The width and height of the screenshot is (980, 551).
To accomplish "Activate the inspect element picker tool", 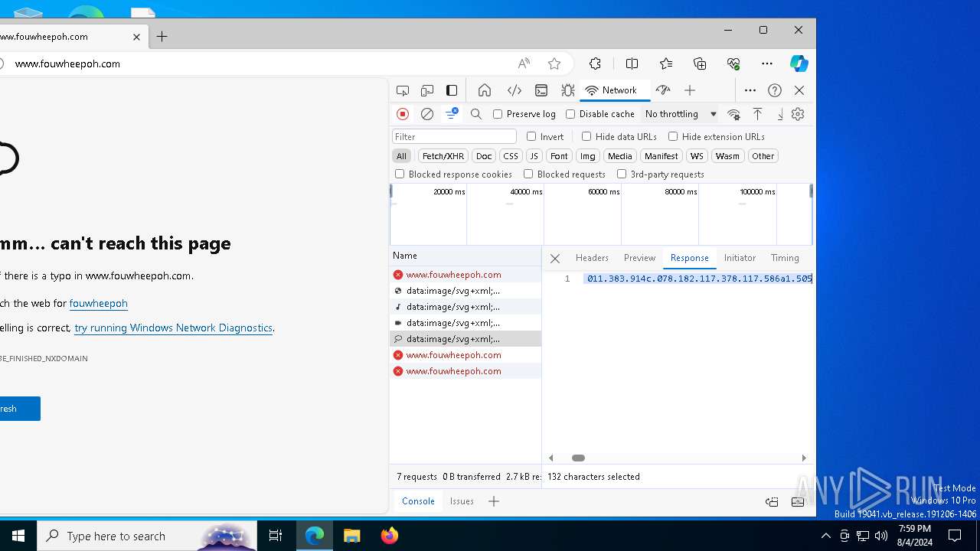I will [403, 90].
